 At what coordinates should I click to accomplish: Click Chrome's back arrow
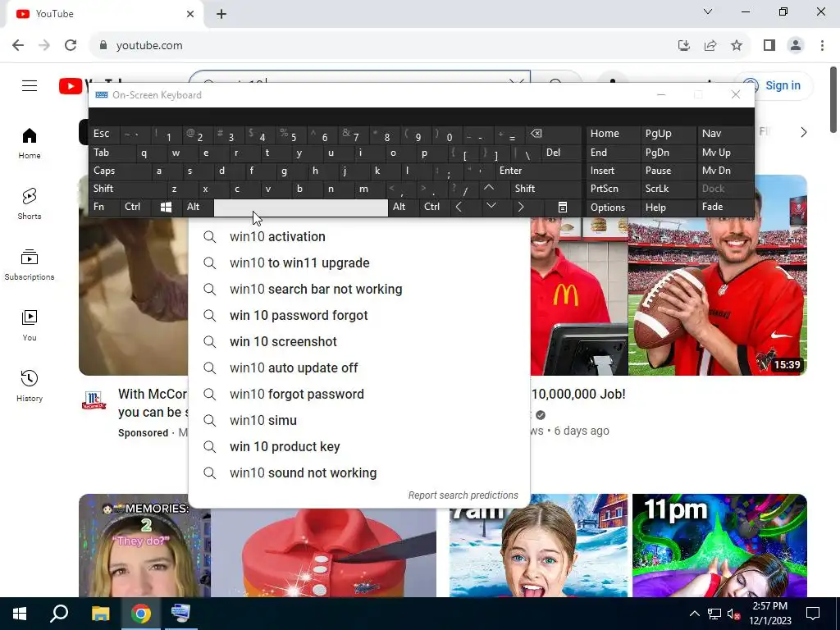pyautogui.click(x=18, y=45)
